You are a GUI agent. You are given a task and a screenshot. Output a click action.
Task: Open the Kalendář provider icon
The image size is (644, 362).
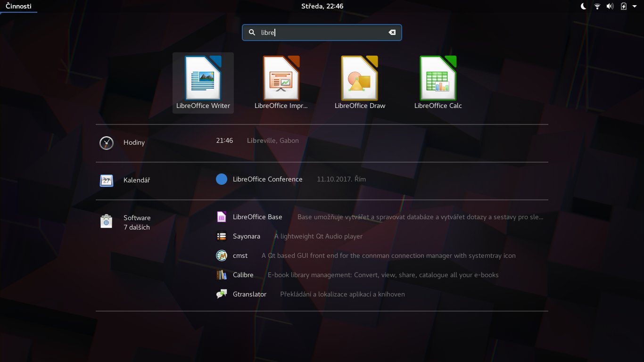(107, 181)
